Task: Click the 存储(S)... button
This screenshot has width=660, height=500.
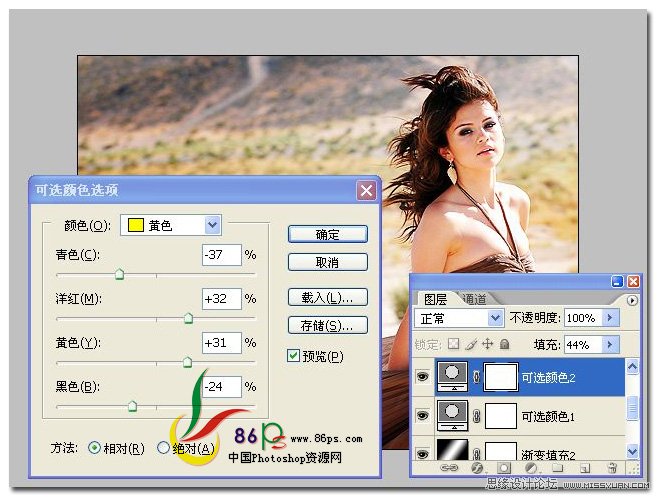Action: 327,325
